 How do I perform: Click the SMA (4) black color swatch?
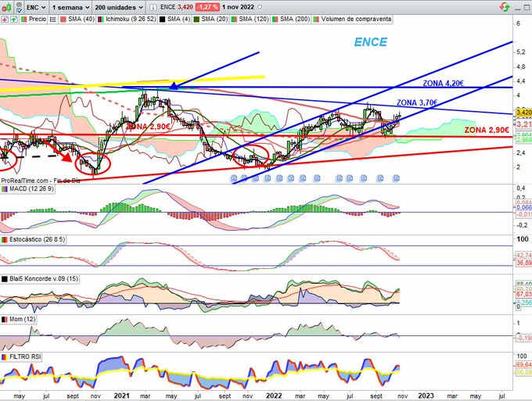pyautogui.click(x=163, y=20)
